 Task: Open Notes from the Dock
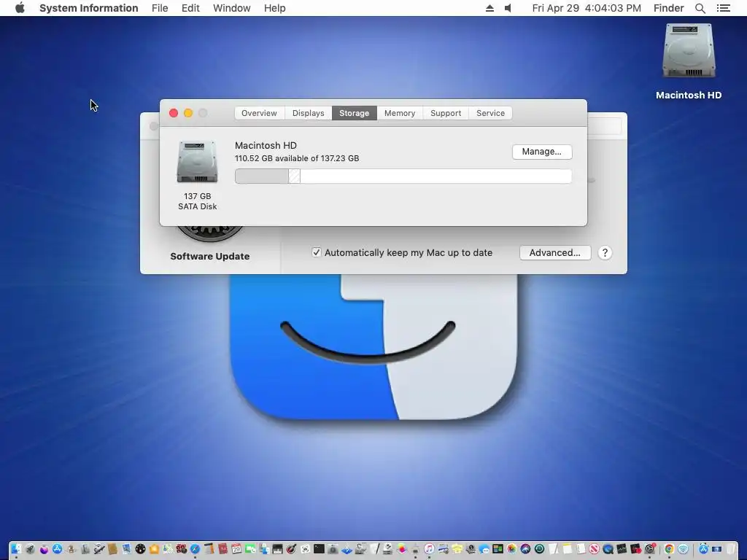567,549
